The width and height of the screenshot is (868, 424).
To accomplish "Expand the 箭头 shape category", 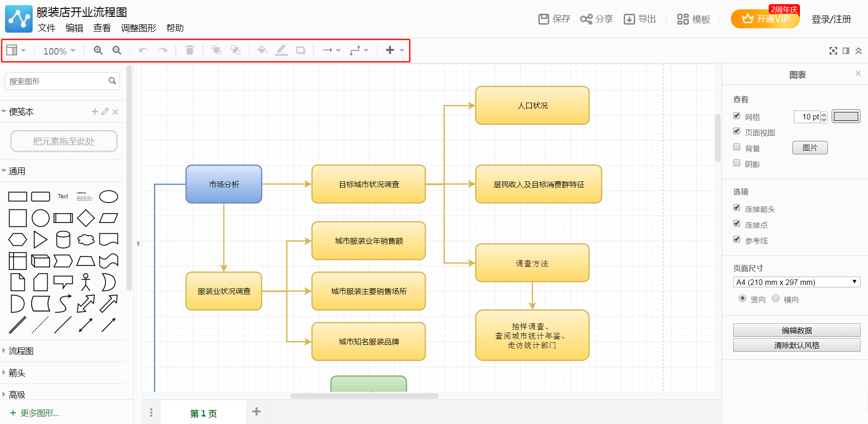I will click(x=17, y=373).
